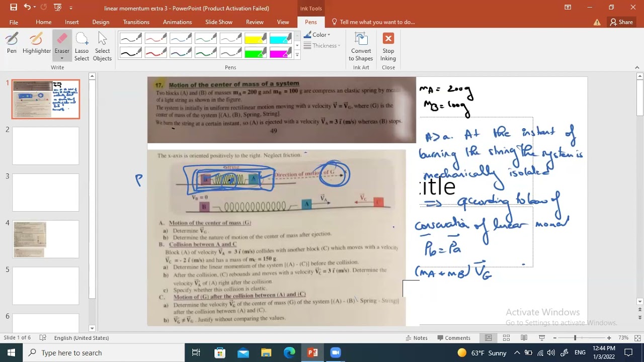644x362 pixels.
Task: Select the Pen tool in Write group
Action: (12, 43)
